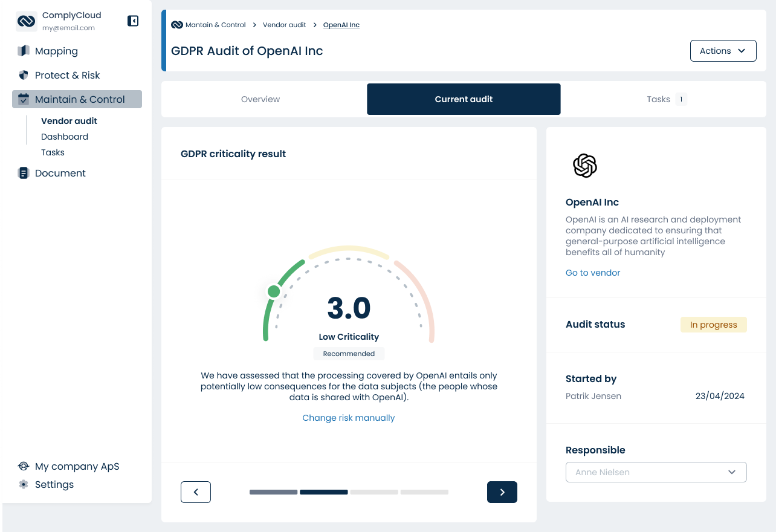The width and height of the screenshot is (776, 532).
Task: Click the Protect & Risk shield icon
Action: pyautogui.click(x=24, y=75)
